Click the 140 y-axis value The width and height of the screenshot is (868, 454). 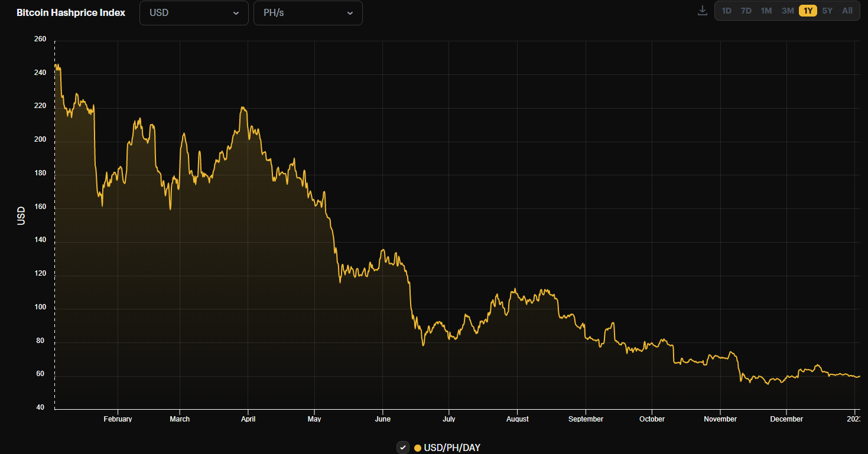pos(40,241)
